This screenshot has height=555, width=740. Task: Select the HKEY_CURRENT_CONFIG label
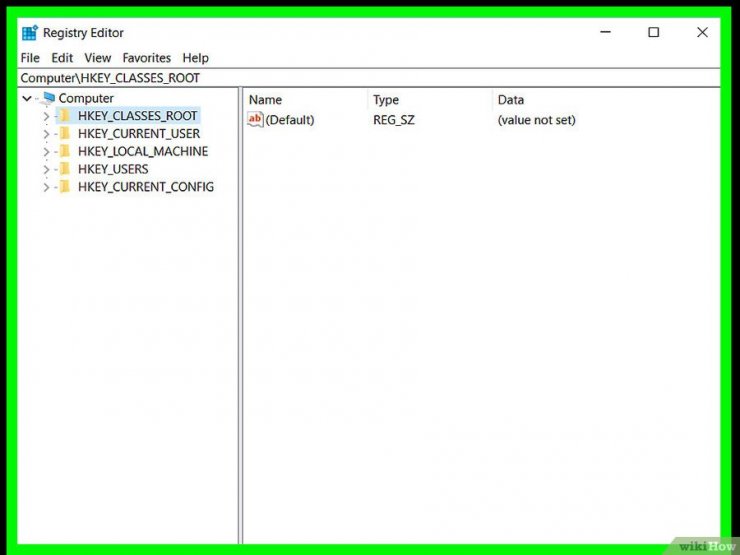(146, 187)
